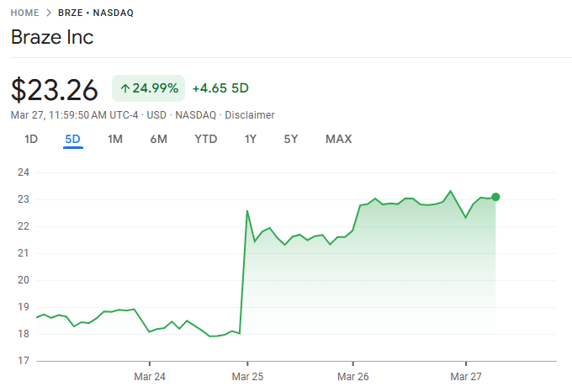Switch chart to 1D range
This screenshot has height=392, width=572.
31,139
